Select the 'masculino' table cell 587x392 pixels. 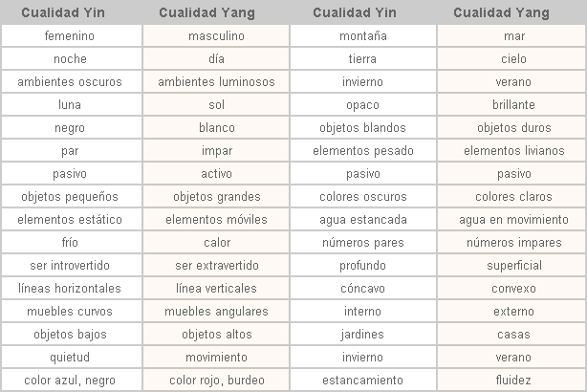click(217, 36)
